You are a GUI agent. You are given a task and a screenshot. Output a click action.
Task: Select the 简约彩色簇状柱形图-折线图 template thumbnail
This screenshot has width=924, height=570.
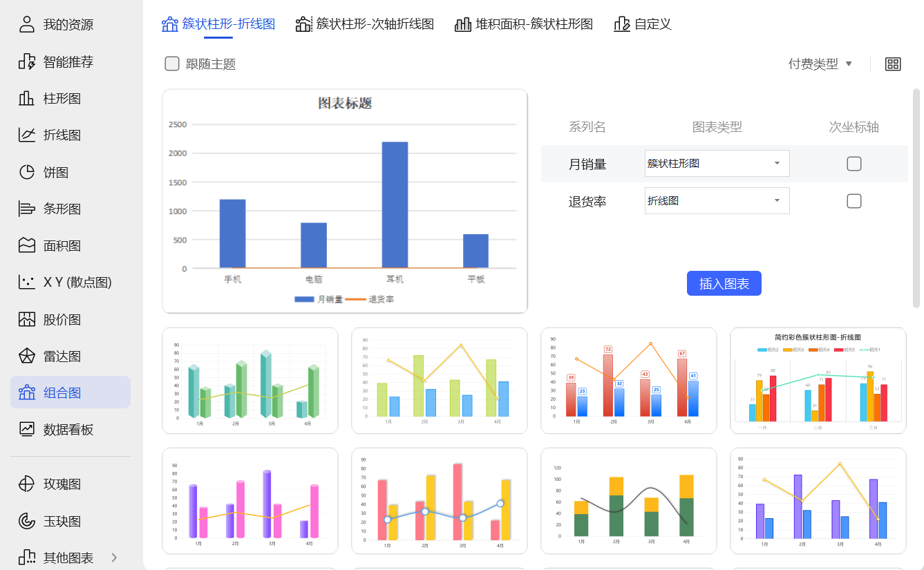tap(818, 381)
